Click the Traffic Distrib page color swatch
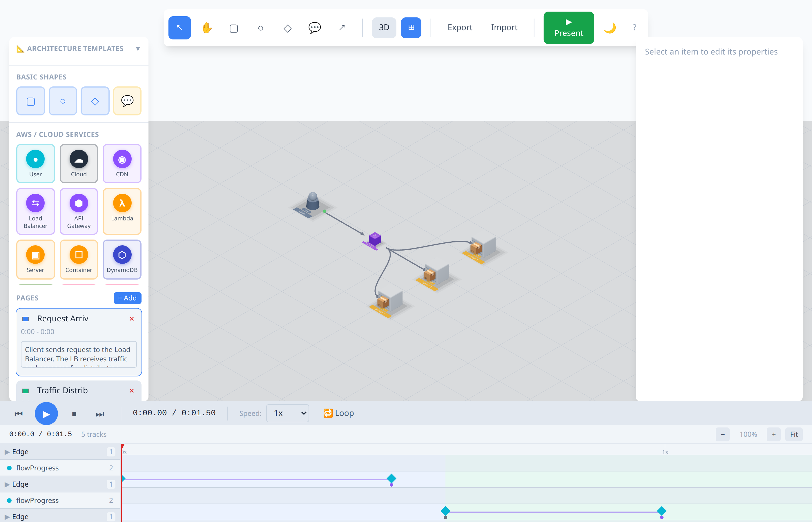This screenshot has height=522, width=812. [x=26, y=391]
